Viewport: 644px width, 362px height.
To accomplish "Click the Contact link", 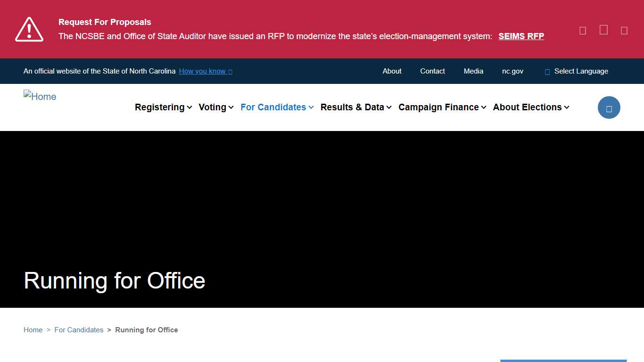I will 432,71.
